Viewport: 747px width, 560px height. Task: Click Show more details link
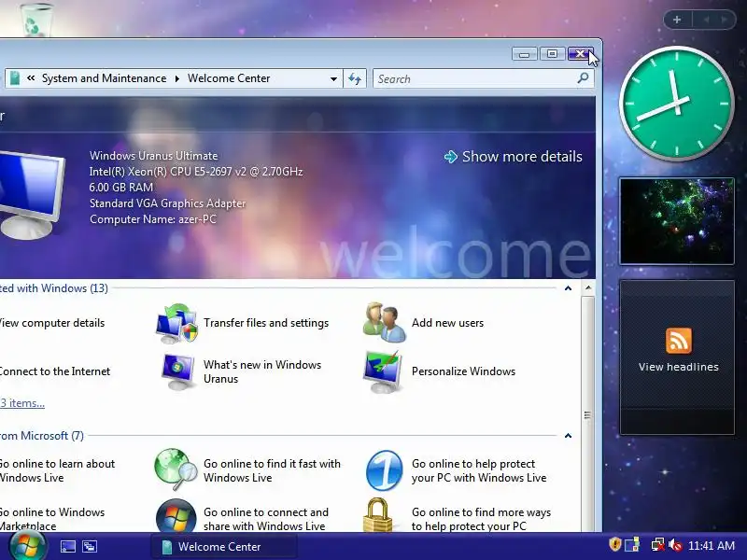pyautogui.click(x=513, y=157)
